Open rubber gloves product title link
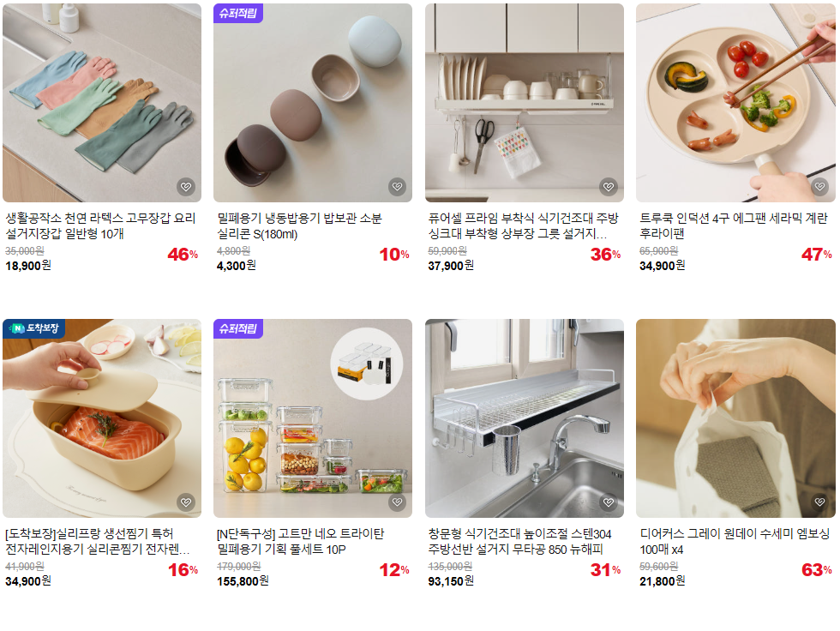This screenshot has width=840, height=631. (x=101, y=226)
